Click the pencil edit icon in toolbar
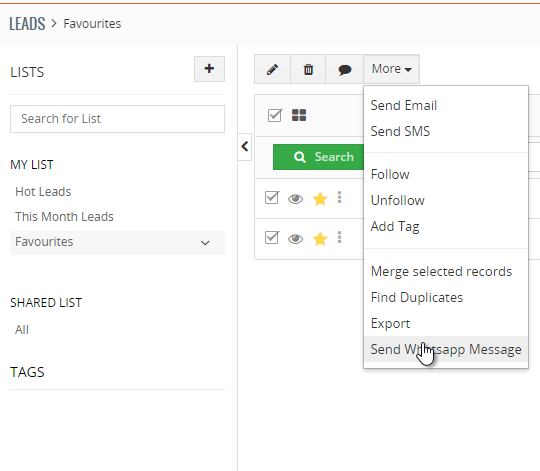Screen dimensions: 540x471 272,69
